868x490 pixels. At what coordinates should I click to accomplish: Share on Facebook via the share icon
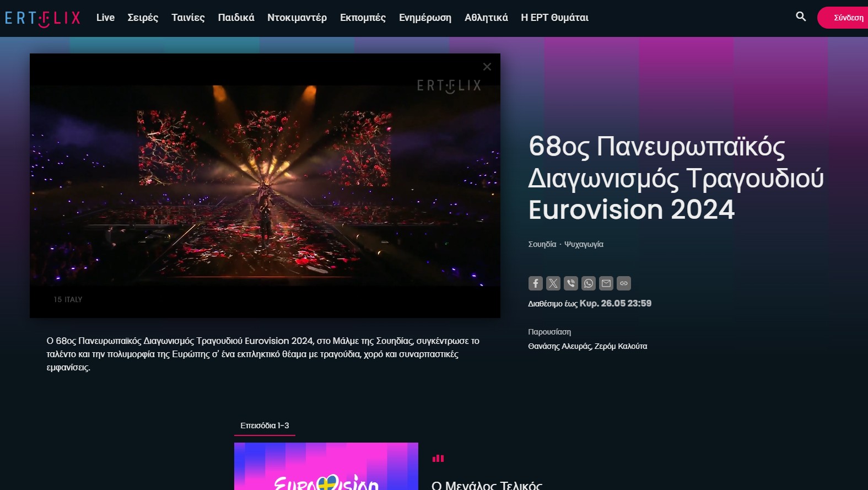535,283
